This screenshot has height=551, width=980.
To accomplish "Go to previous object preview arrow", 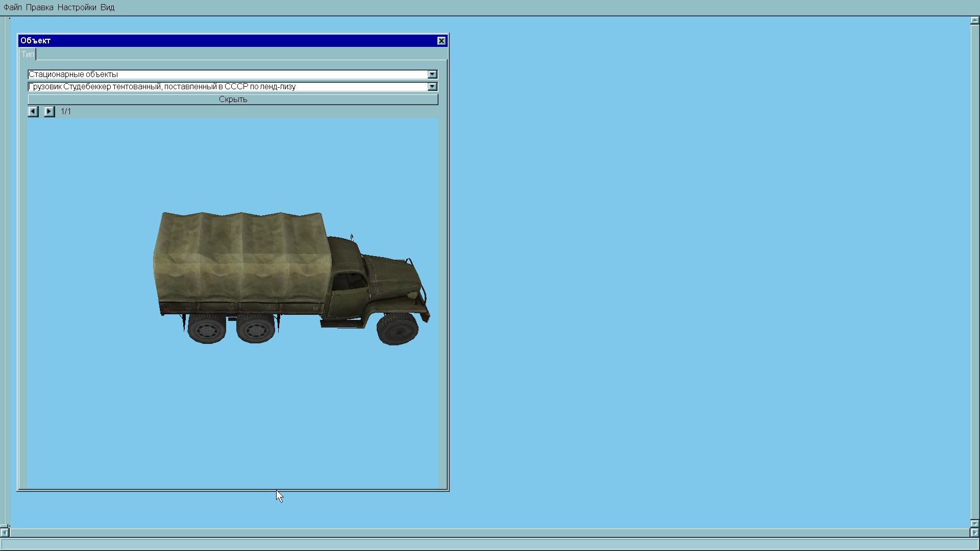I will (x=33, y=111).
